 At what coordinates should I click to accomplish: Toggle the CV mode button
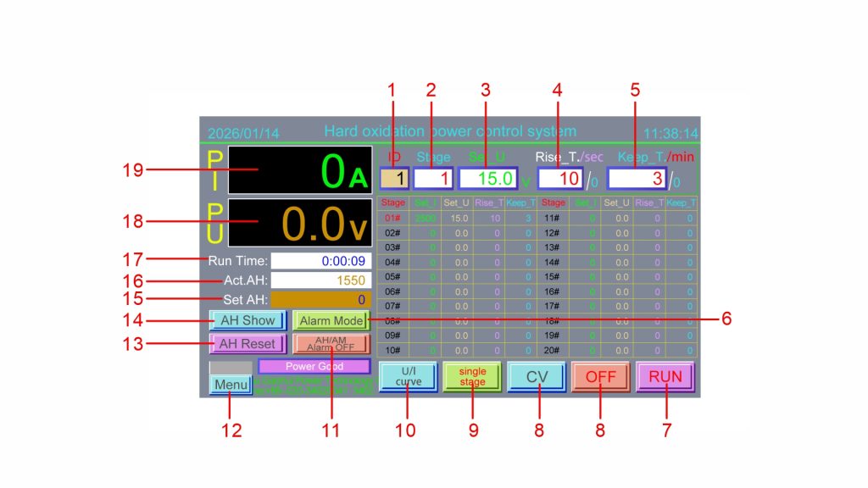[x=537, y=377]
